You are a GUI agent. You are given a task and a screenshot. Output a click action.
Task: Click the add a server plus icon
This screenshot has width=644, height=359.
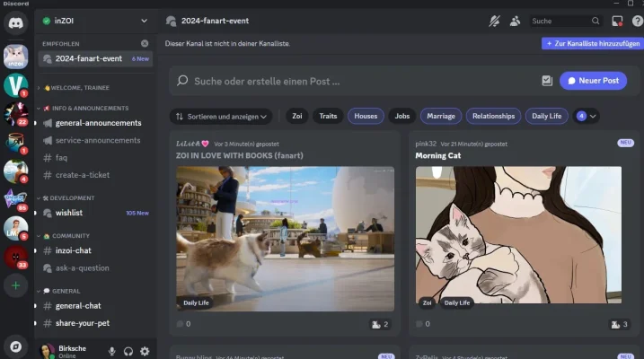point(15,285)
